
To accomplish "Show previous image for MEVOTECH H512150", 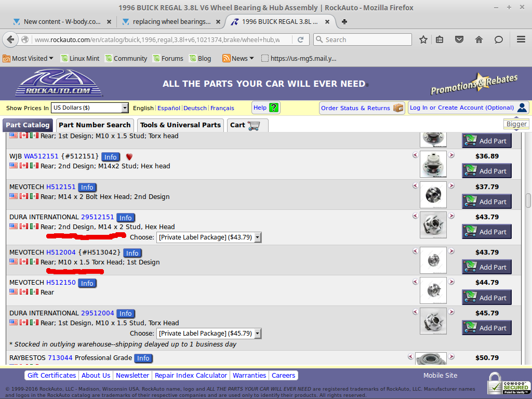I will click(x=415, y=282).
